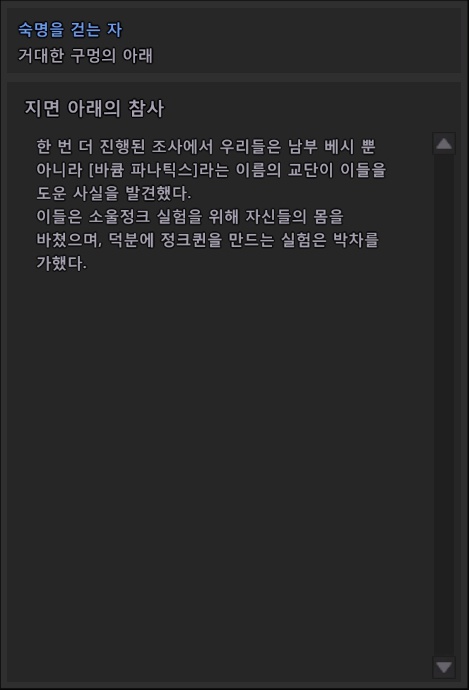Click the vertical scrollbar track in the middle
The height and width of the screenshot is (690, 469).
pyautogui.click(x=443, y=405)
